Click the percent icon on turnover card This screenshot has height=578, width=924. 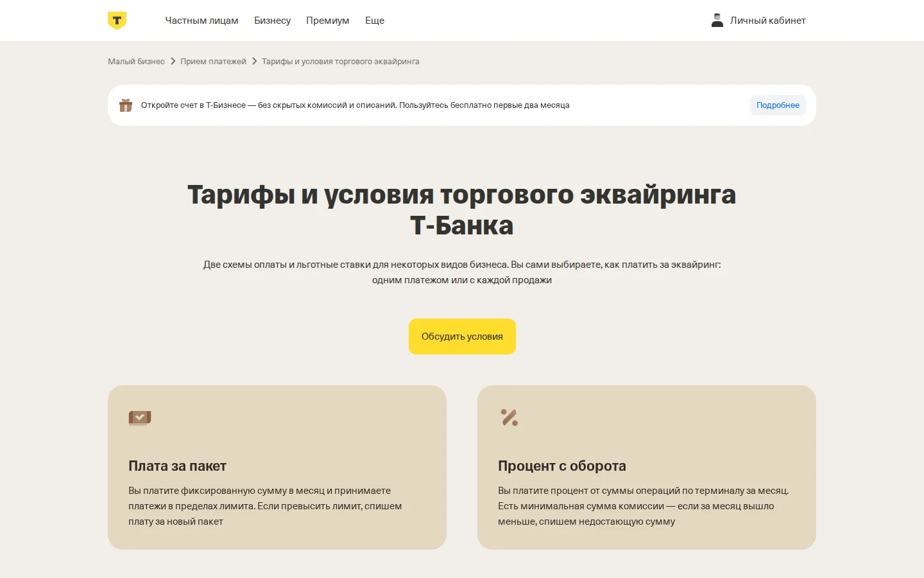click(509, 417)
